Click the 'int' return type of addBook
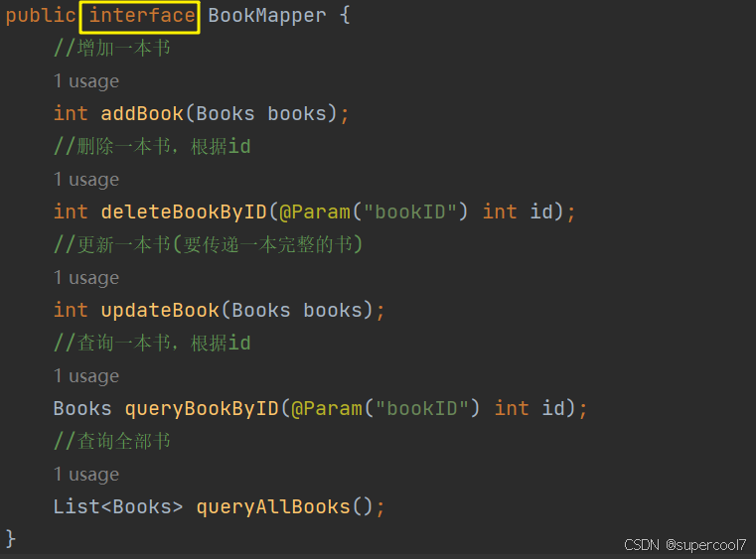This screenshot has height=559, width=756. pyautogui.click(x=71, y=114)
